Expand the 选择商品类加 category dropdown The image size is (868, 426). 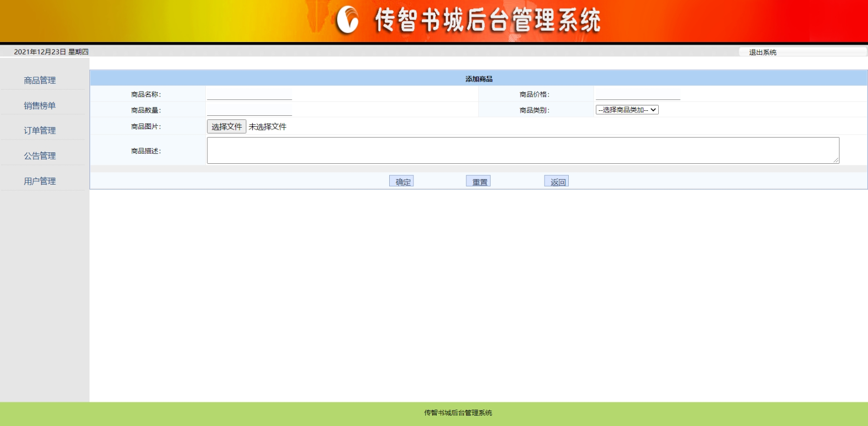627,110
